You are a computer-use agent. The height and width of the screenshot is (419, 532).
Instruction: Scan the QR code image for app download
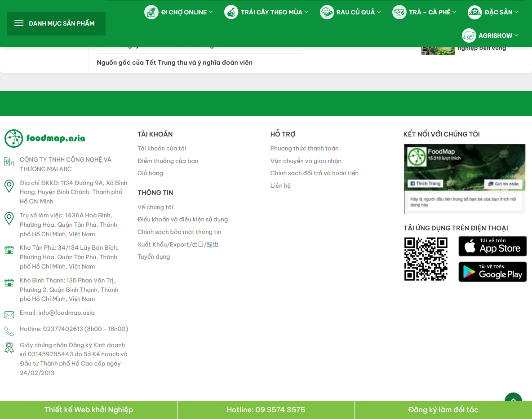pyautogui.click(x=425, y=259)
